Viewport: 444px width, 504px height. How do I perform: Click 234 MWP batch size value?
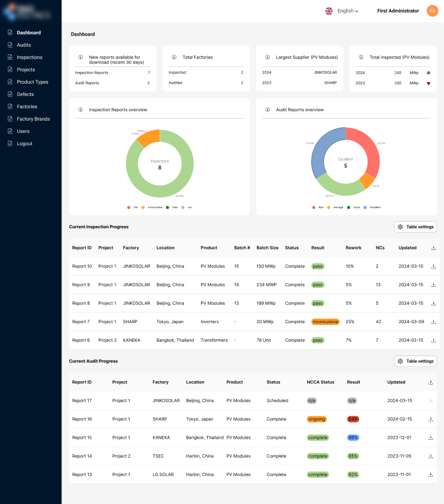(x=266, y=285)
